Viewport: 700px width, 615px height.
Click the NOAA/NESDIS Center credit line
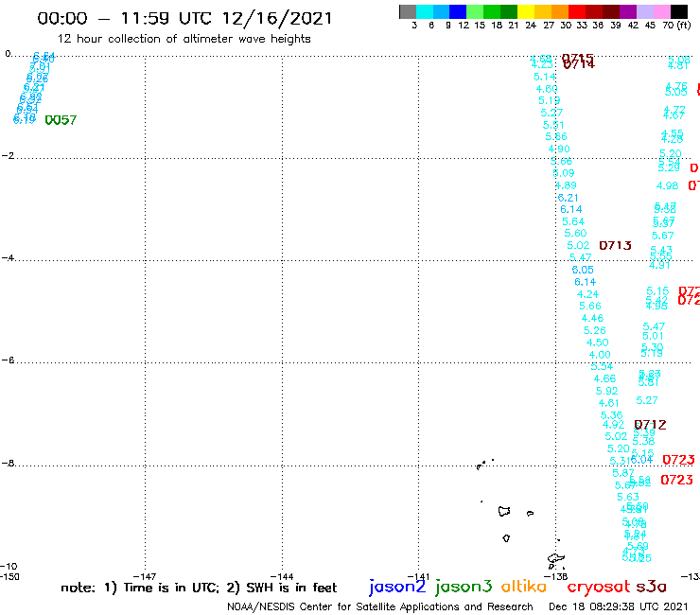click(380, 606)
